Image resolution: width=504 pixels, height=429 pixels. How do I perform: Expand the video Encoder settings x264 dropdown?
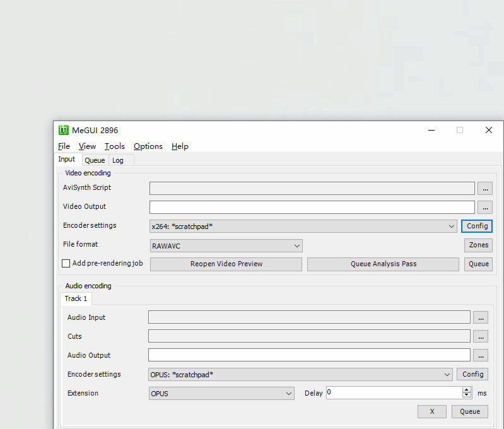click(x=303, y=226)
